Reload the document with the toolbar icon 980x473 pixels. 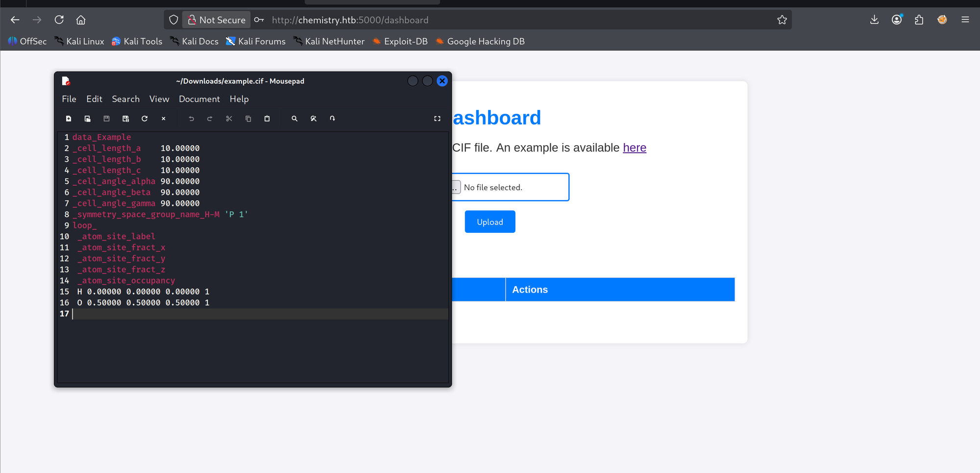[145, 119]
